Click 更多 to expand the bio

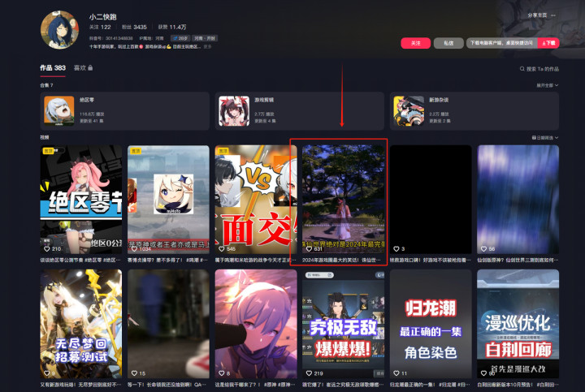207,47
